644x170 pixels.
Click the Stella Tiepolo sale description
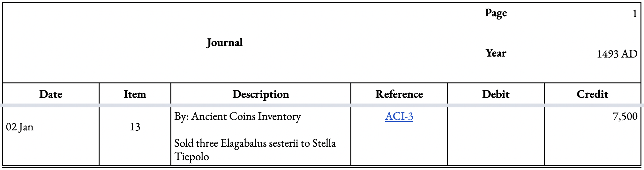tap(255, 150)
